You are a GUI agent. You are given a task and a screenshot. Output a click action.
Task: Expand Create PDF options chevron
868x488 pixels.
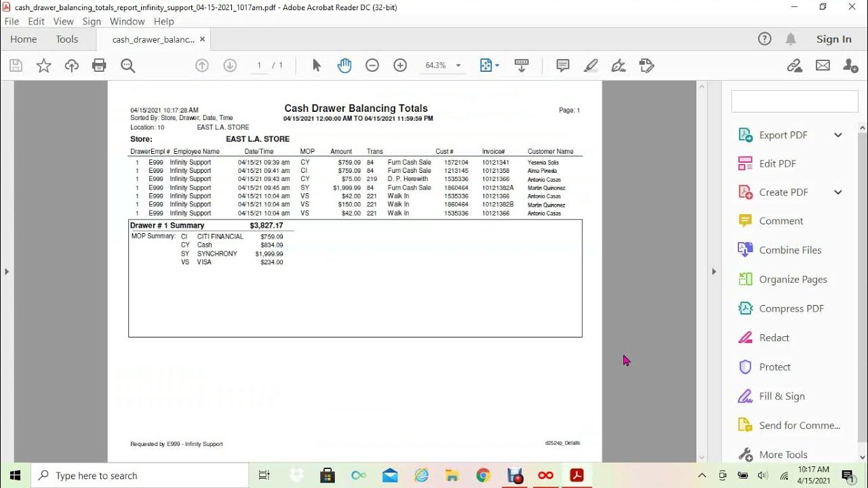[838, 192]
